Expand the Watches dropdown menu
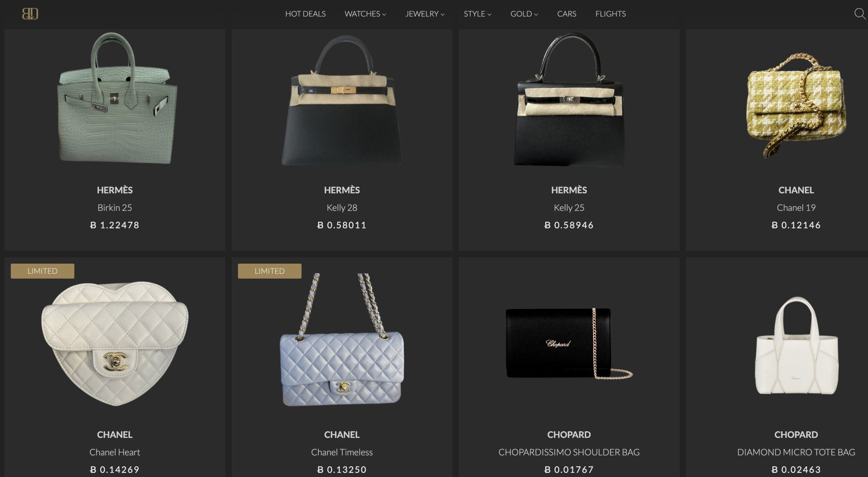 [365, 14]
